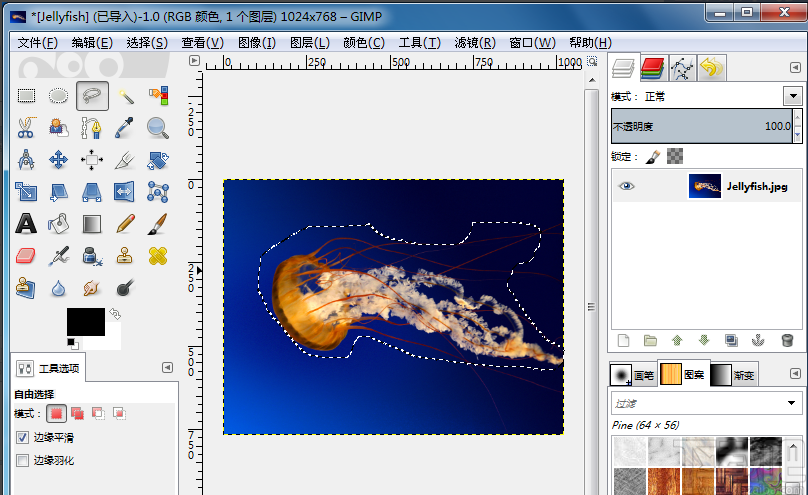Select the Paths tool
The width and height of the screenshot is (808, 495).
[91, 128]
